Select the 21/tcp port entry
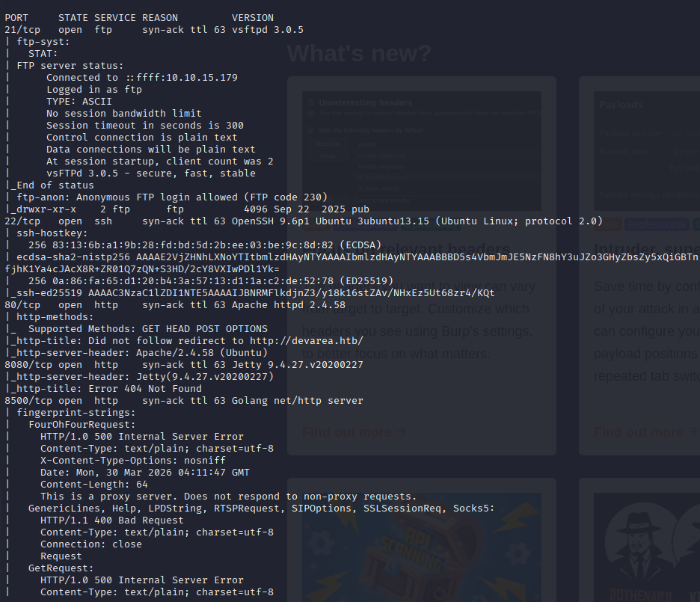 tap(22, 30)
